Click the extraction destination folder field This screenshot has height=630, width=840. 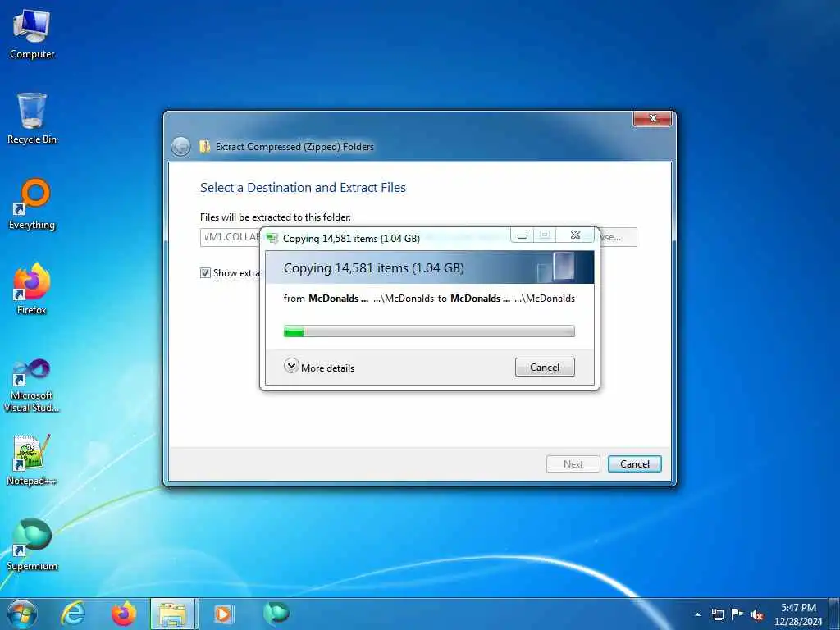point(231,237)
